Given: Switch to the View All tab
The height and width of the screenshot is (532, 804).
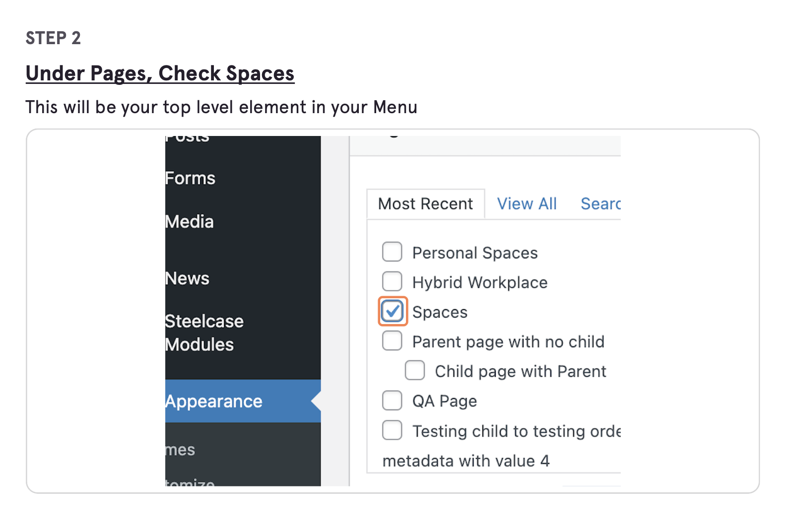Looking at the screenshot, I should click(527, 204).
